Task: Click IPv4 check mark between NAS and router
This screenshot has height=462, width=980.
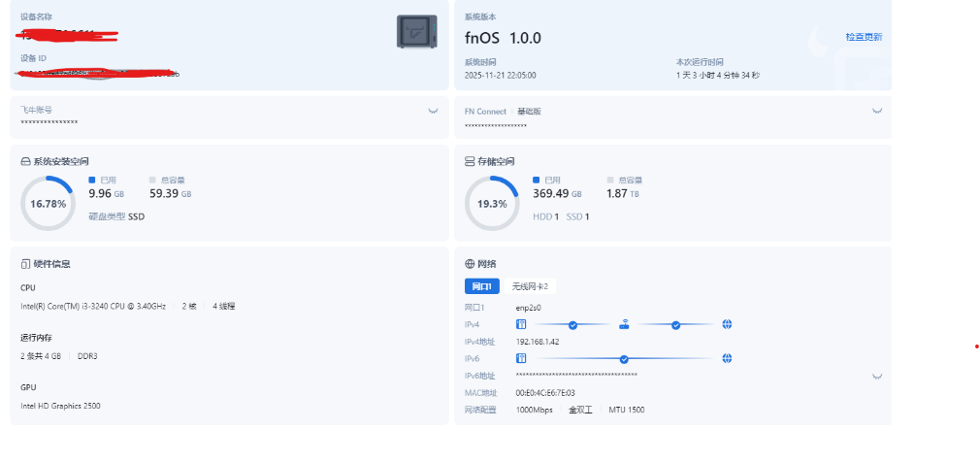Action: coord(572,325)
